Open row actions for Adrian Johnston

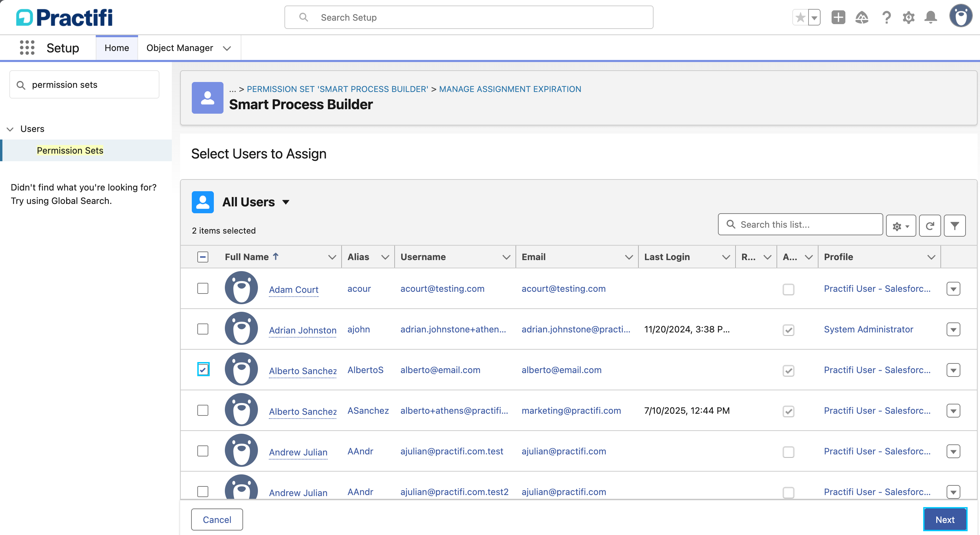(953, 330)
